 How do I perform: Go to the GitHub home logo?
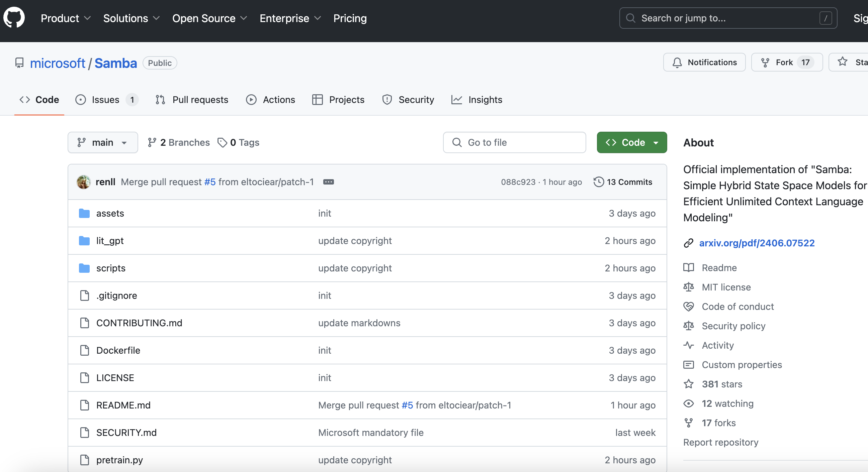14,17
